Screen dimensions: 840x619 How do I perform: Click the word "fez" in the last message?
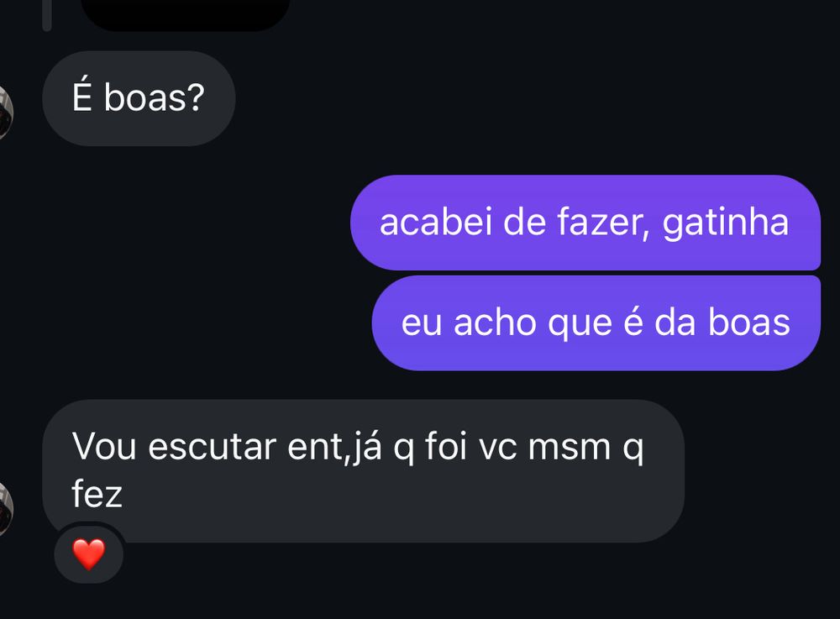point(97,493)
